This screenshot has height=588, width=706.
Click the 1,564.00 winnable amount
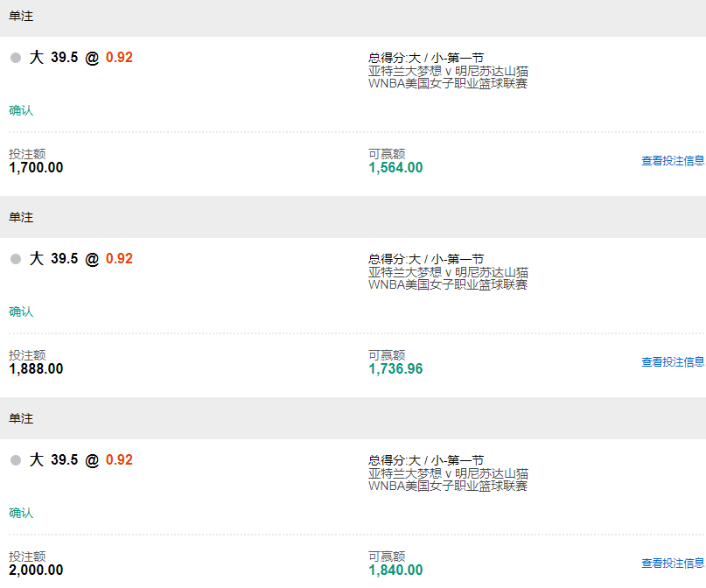pos(395,168)
